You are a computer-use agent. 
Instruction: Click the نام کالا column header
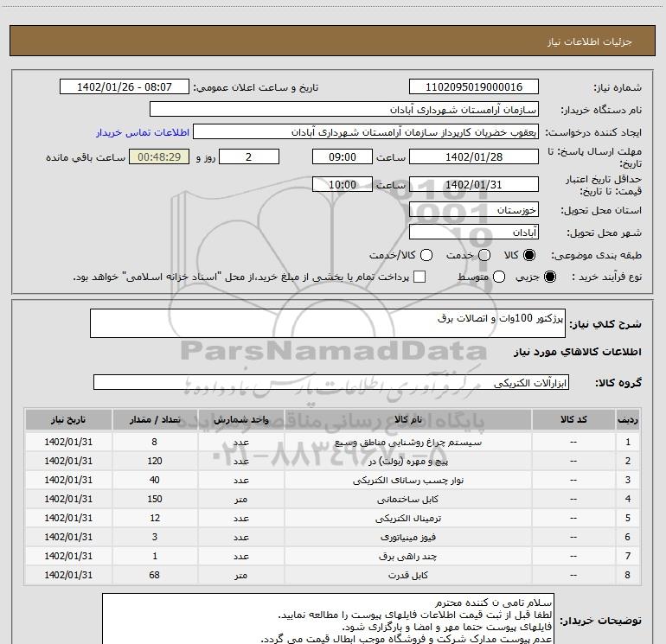pos(407,419)
